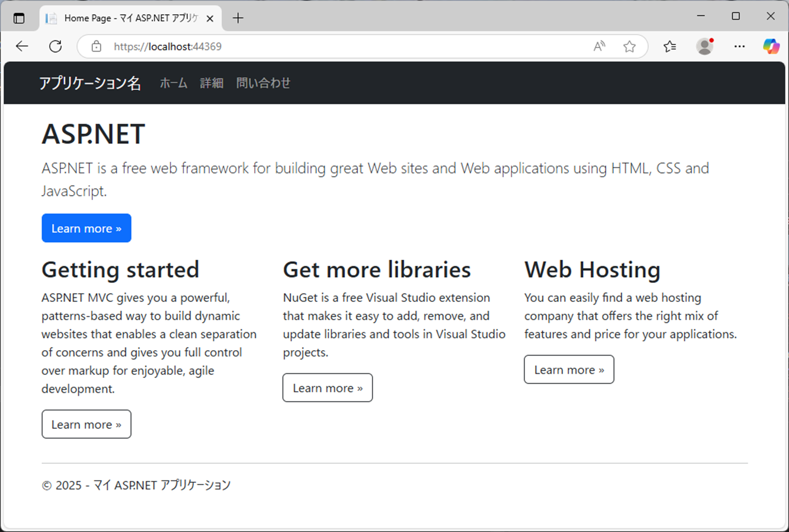This screenshot has height=532, width=789.
Task: Open the 詳細 navigation item
Action: [211, 83]
